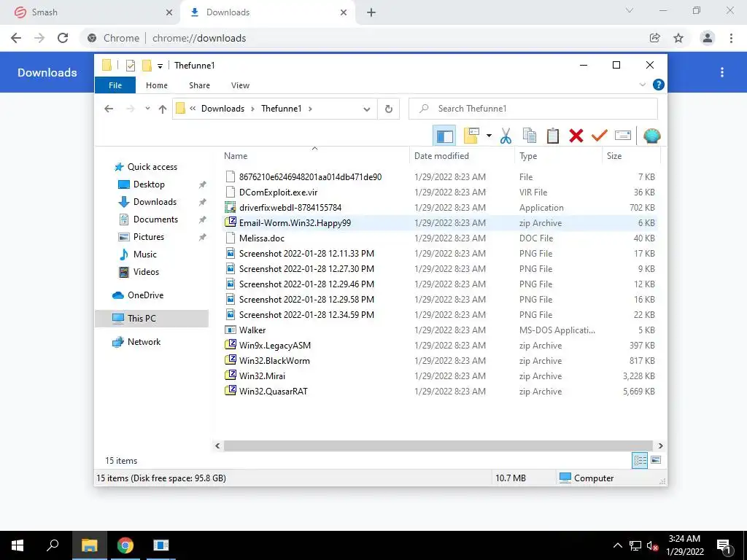Select OneDrive in navigation pane

pos(145,295)
